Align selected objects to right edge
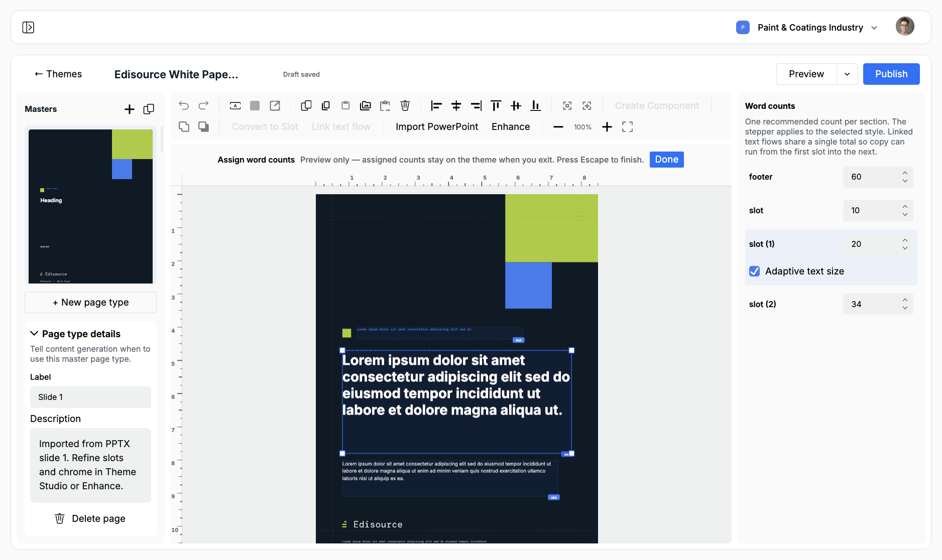The height and width of the screenshot is (560, 942). [476, 105]
